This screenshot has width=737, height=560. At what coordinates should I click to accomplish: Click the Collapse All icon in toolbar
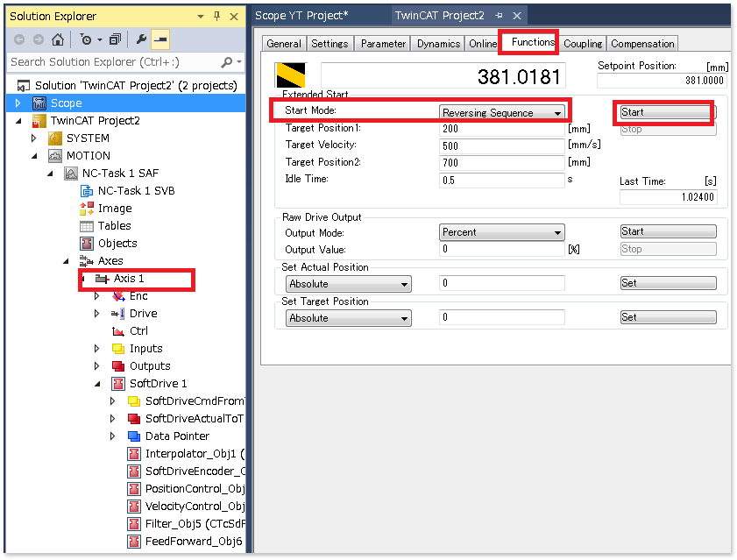tap(115, 39)
